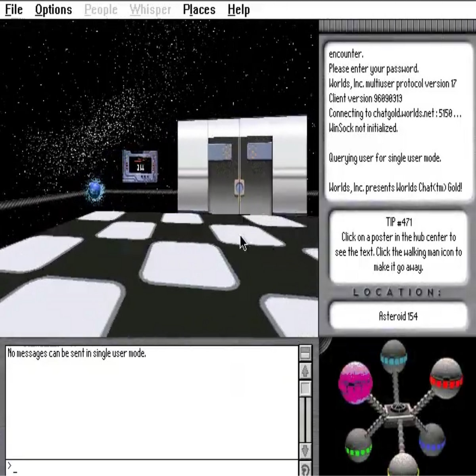This screenshot has height=476, width=476.
Task: Open the File menu
Action: pyautogui.click(x=13, y=10)
